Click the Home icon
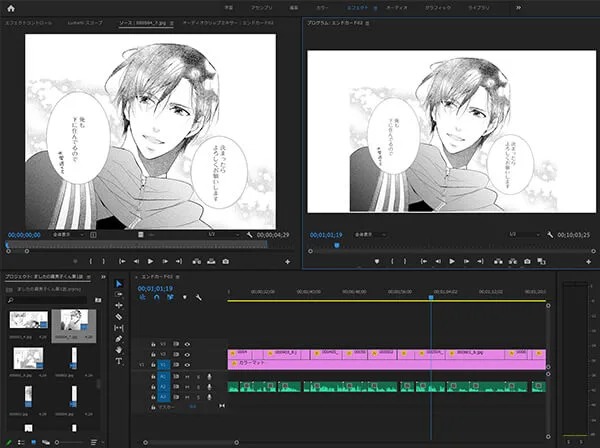The image size is (600, 448). [11, 8]
